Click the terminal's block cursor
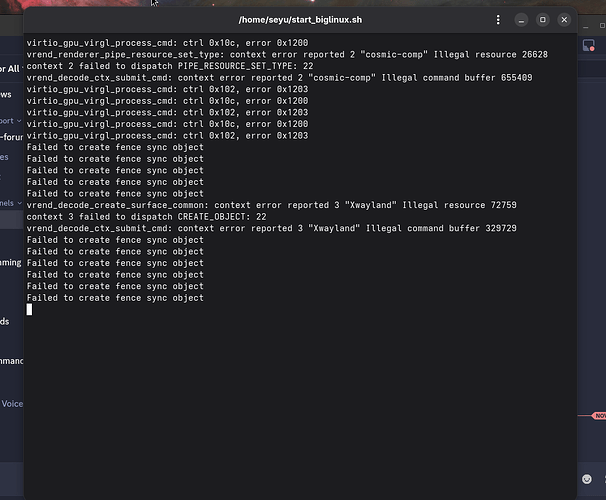This screenshot has height=500, width=606. click(x=30, y=310)
